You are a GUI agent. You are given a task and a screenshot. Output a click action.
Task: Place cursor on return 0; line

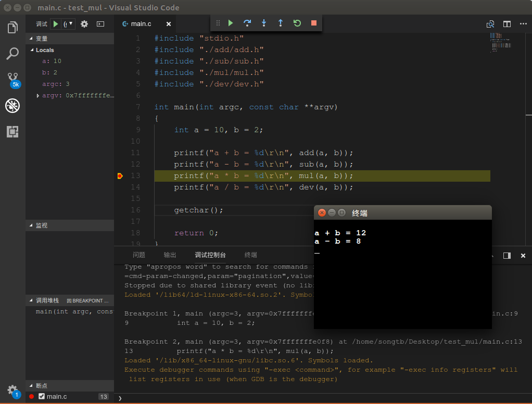pos(196,233)
